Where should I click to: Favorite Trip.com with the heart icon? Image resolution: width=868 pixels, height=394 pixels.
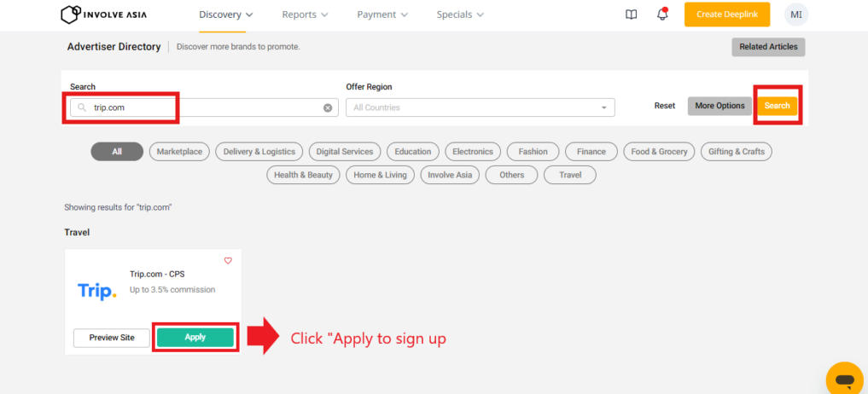228,261
